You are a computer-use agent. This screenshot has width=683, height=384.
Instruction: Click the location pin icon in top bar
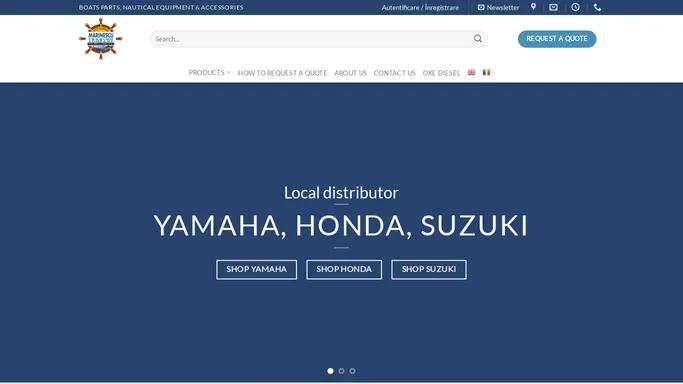click(533, 7)
